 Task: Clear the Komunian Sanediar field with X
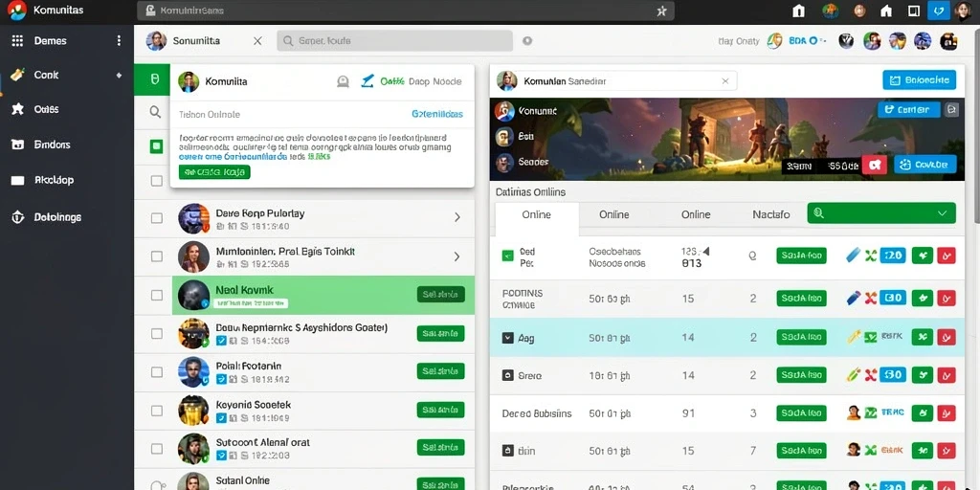click(725, 81)
